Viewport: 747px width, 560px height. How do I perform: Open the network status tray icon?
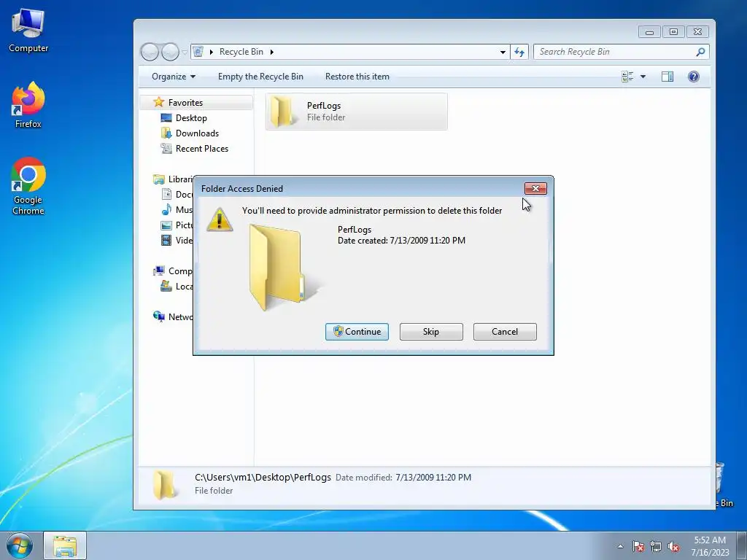[x=656, y=546]
